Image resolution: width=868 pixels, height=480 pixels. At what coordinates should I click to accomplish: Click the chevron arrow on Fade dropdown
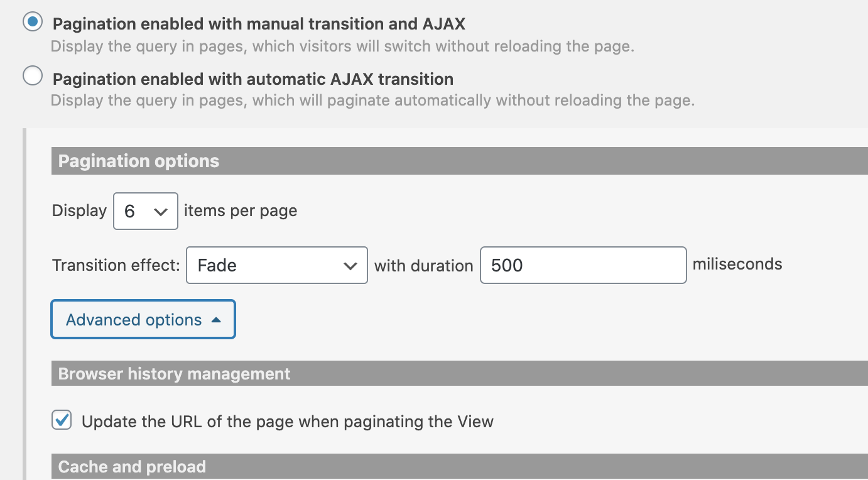tap(350, 266)
